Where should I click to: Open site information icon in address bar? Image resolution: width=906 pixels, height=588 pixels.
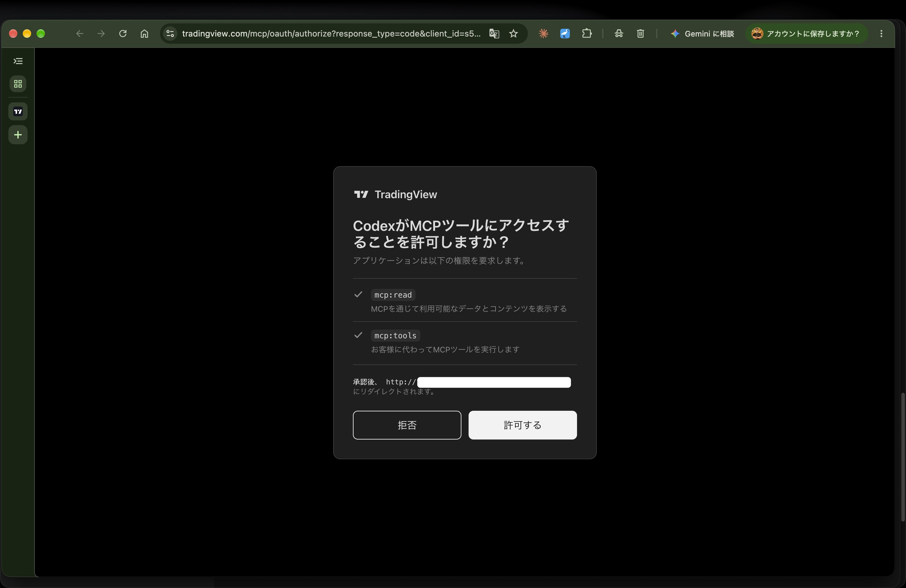170,34
